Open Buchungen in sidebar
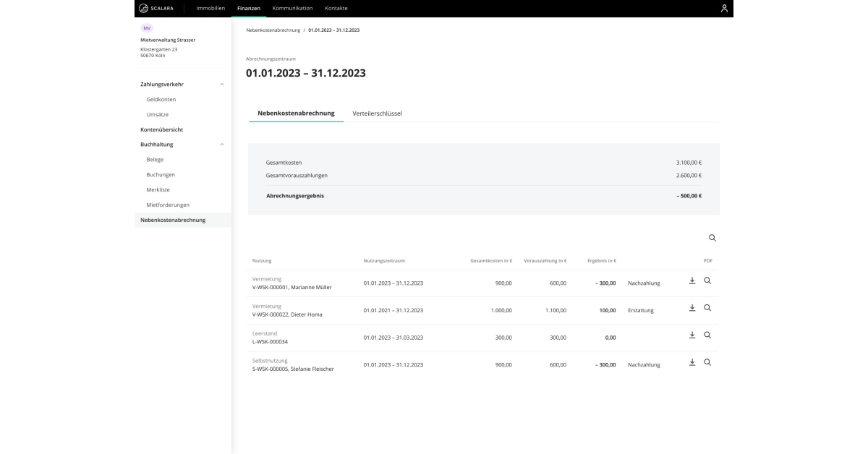 tap(161, 174)
